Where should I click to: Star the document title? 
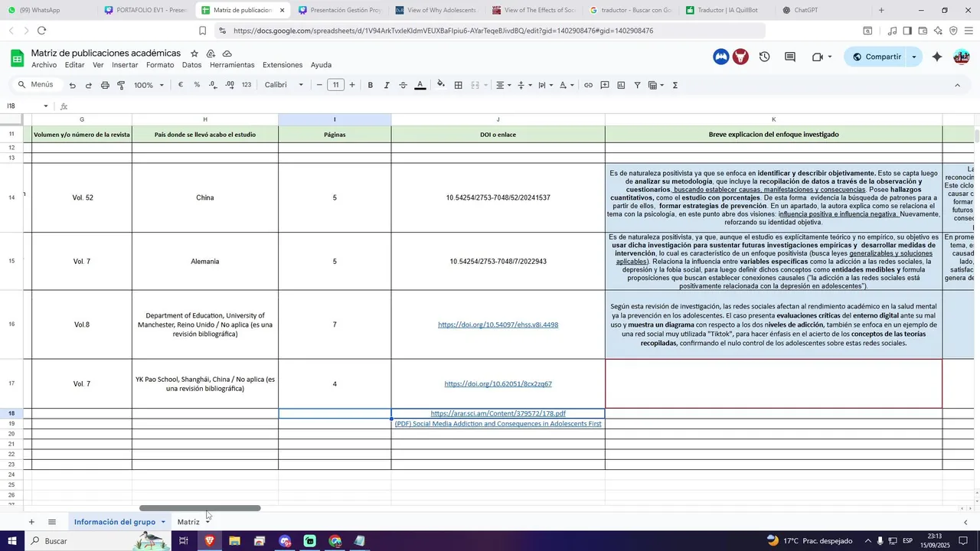[x=194, y=54]
